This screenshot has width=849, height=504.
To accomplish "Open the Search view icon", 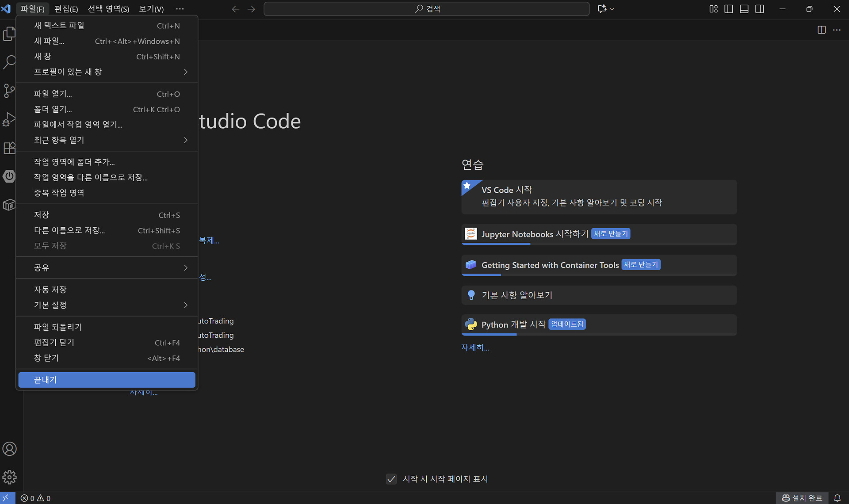I will (9, 62).
